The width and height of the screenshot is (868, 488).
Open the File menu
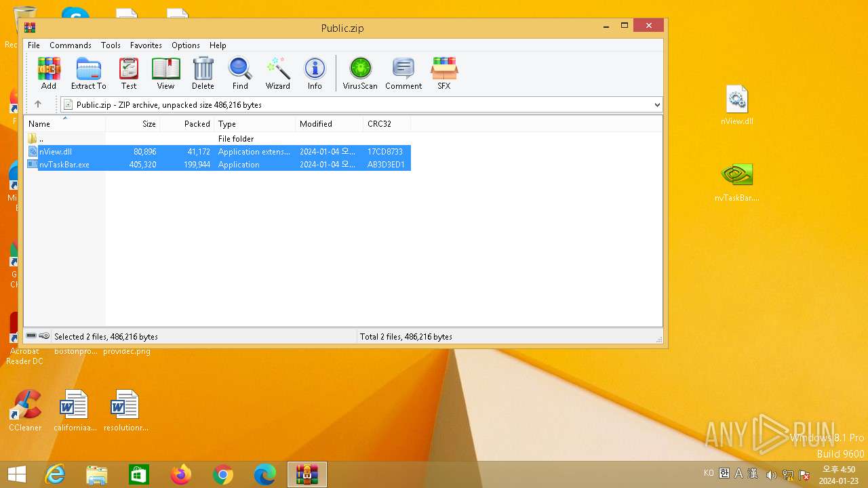pyautogui.click(x=34, y=45)
